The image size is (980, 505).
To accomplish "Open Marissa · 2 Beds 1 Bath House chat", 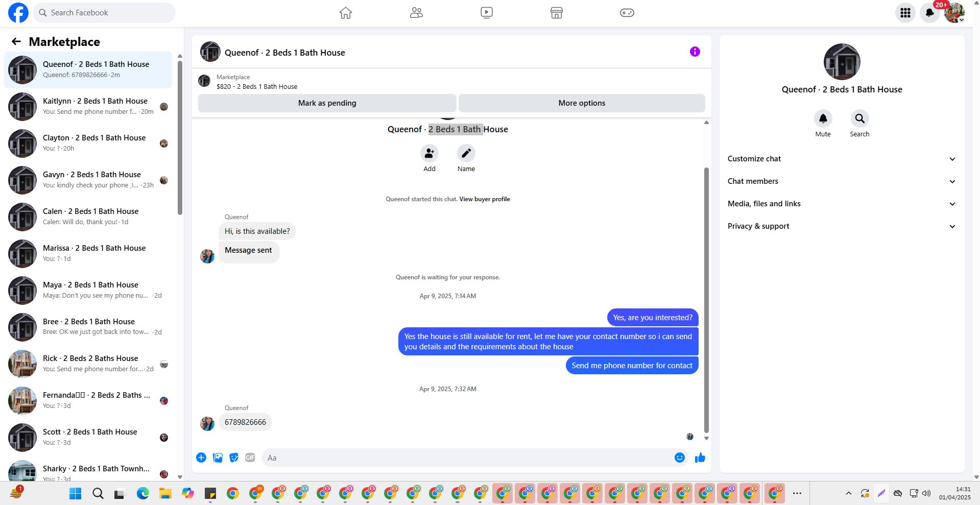I will (x=88, y=254).
